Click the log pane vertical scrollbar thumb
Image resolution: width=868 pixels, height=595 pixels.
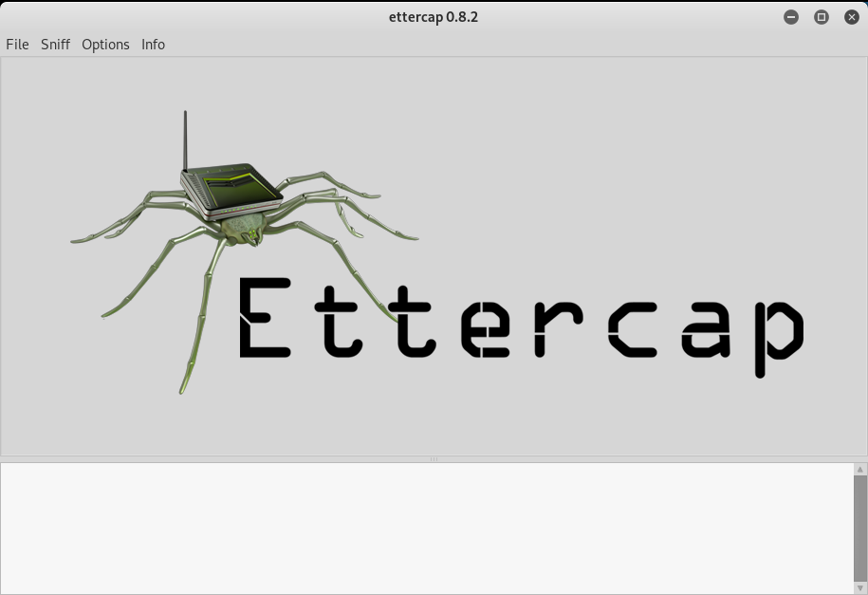[x=860, y=527]
